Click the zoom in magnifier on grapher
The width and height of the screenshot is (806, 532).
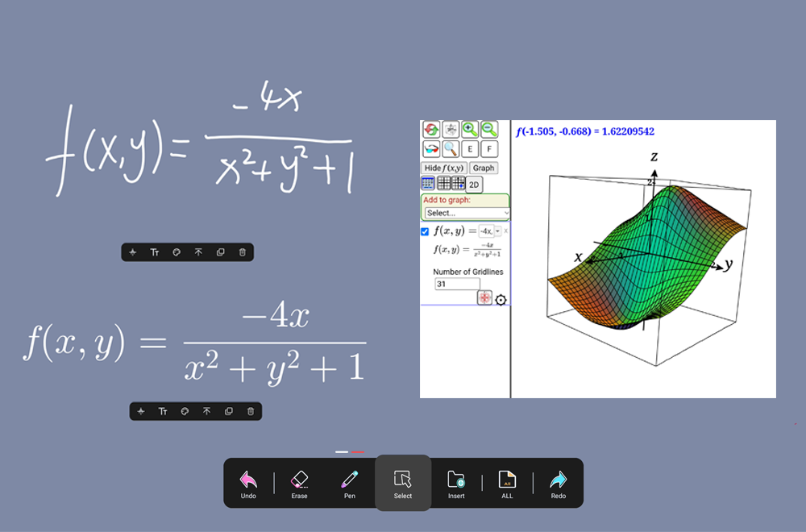pos(470,129)
